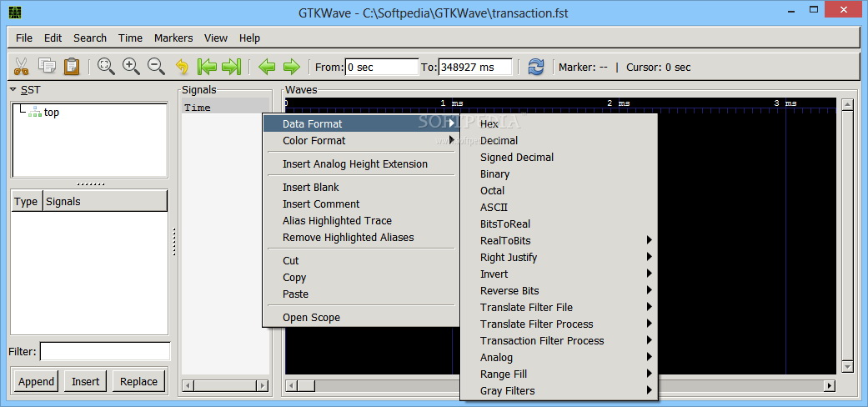
Task: Click the Waves vertical scrollbar down arrow
Action: pyautogui.click(x=847, y=367)
